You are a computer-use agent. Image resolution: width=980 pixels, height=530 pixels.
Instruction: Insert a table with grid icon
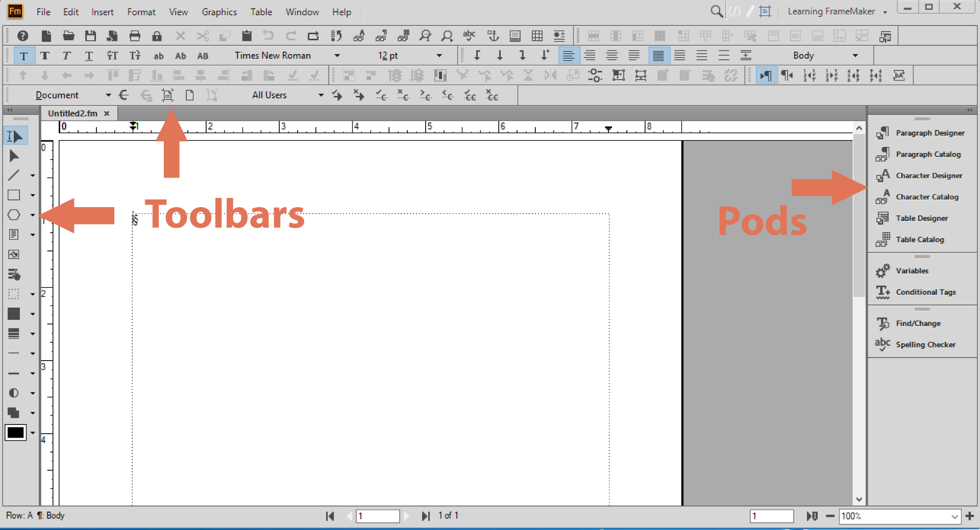coord(537,36)
